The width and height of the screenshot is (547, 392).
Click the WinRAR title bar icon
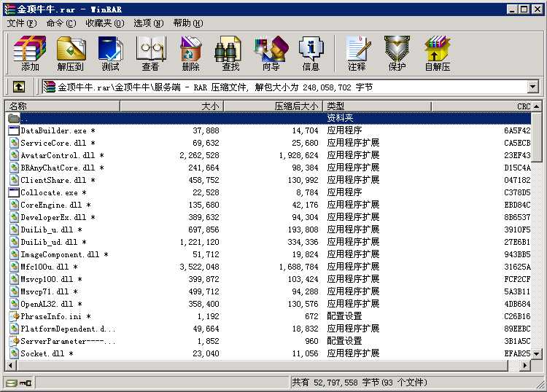(x=9, y=9)
